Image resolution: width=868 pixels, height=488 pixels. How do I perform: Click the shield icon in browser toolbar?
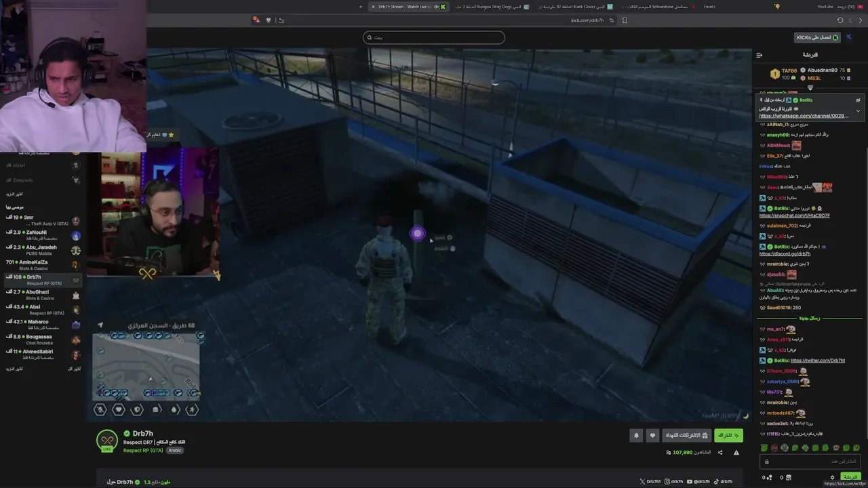(269, 20)
